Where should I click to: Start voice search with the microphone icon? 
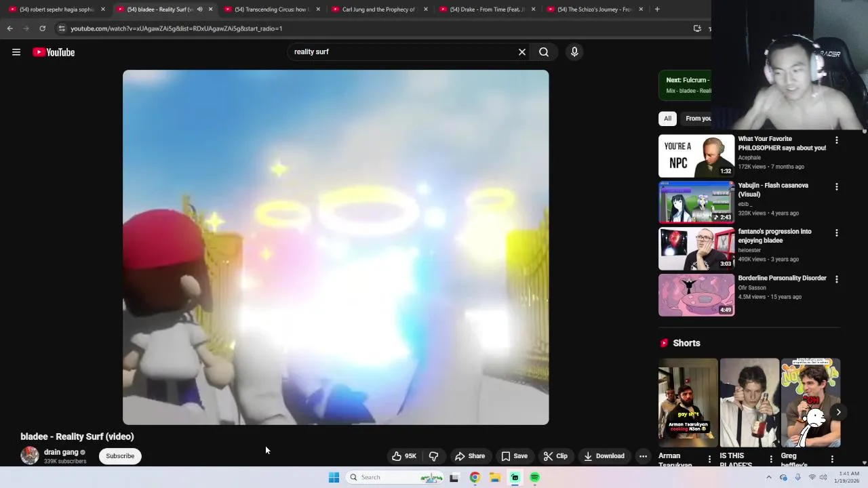tap(574, 52)
